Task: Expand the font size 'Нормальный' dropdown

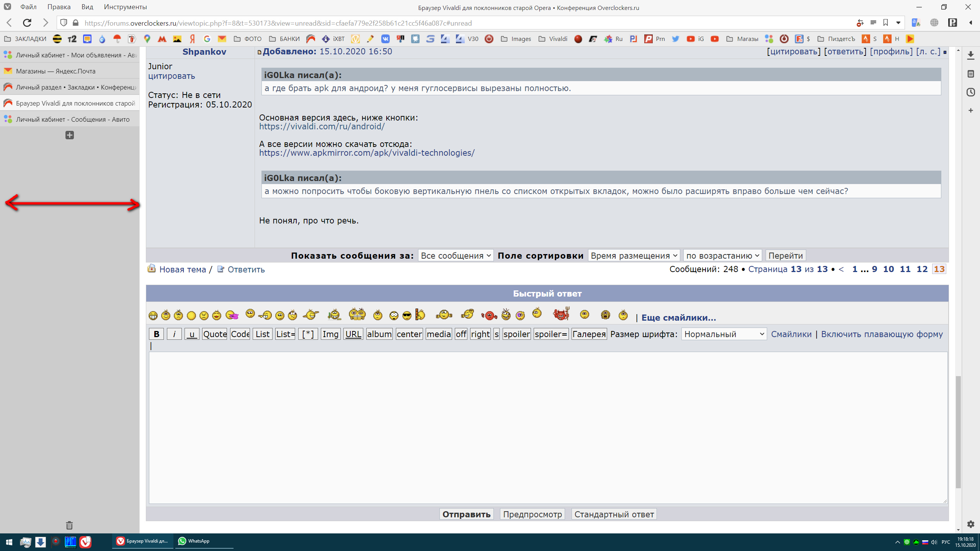Action: [724, 334]
